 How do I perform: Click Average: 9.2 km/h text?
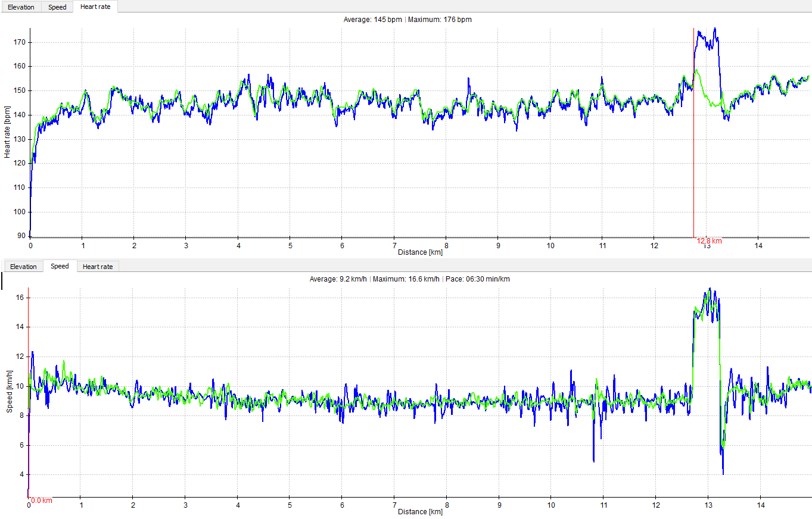coord(338,279)
